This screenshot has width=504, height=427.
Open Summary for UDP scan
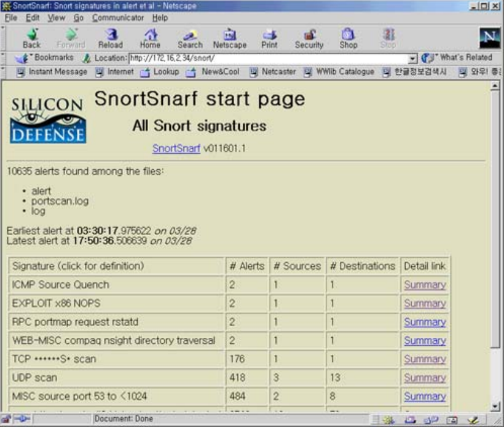[425, 378]
